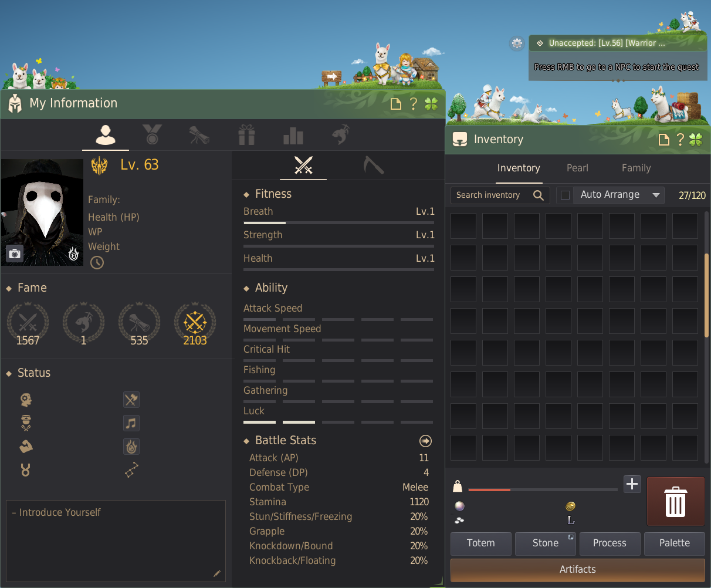The width and height of the screenshot is (711, 588).
Task: Click the clover icon in My Information header
Action: 431,104
